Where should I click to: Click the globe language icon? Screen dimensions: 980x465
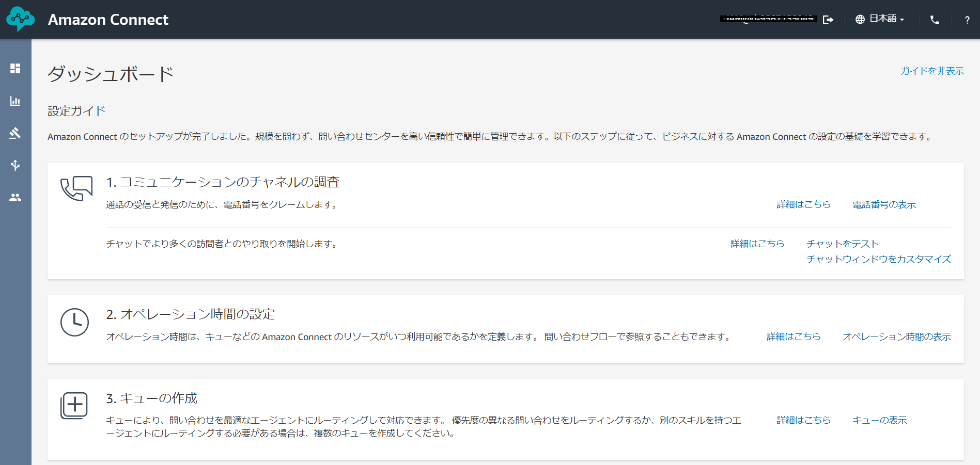[x=860, y=20]
